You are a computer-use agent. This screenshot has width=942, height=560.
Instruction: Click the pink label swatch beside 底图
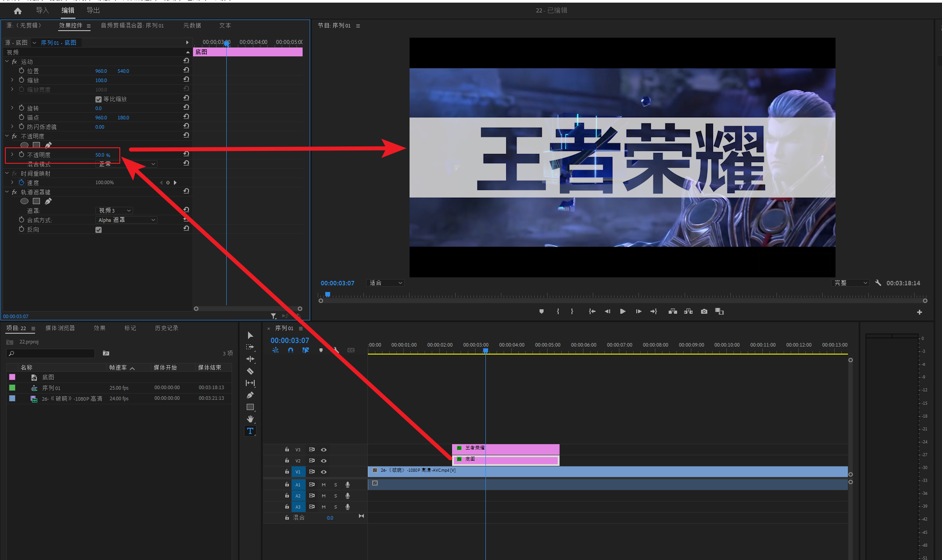click(x=12, y=377)
